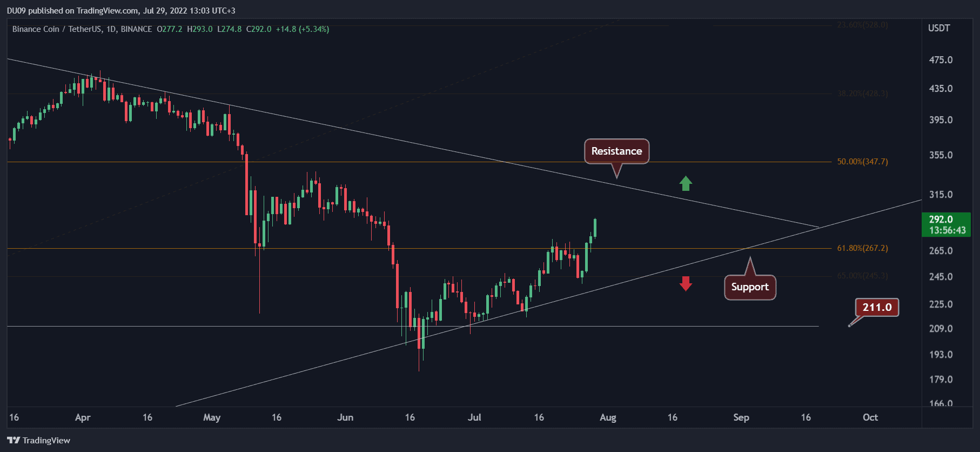Click the current price label 292.0
The height and width of the screenshot is (452, 980).
point(941,220)
